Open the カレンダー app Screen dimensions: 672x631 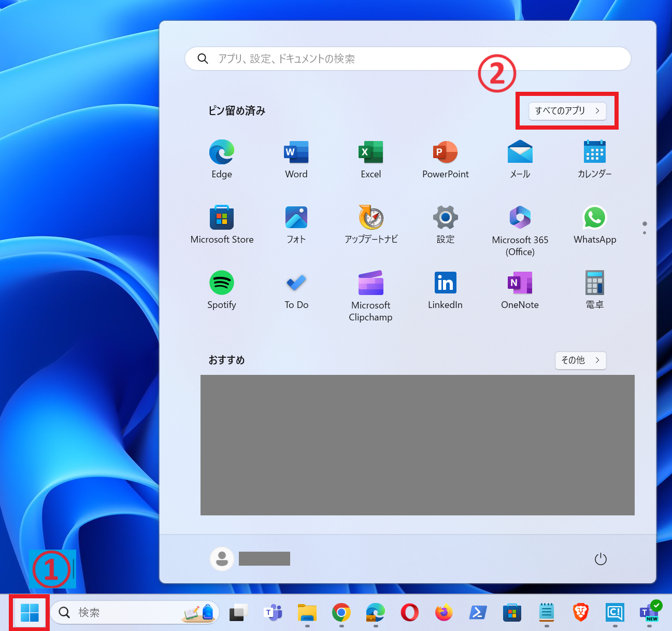(595, 159)
